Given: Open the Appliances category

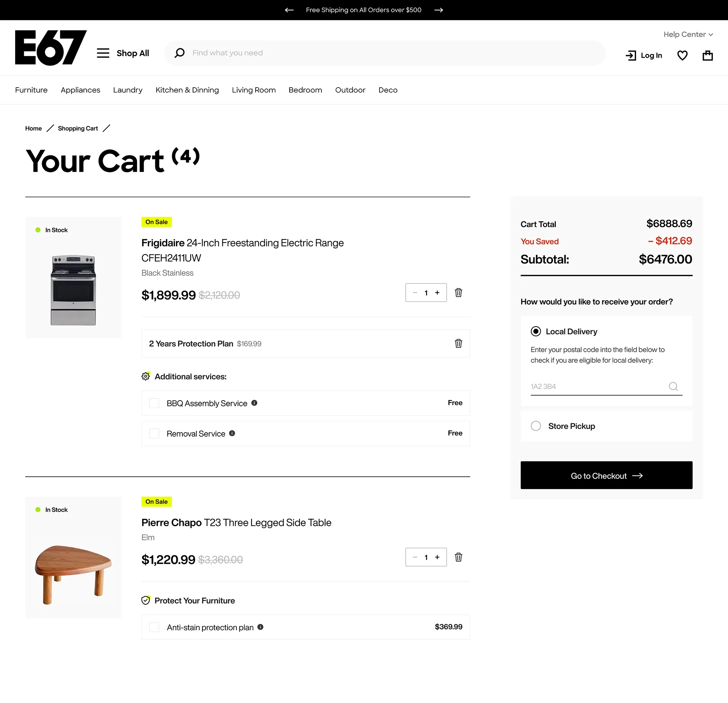Looking at the screenshot, I should click(80, 90).
